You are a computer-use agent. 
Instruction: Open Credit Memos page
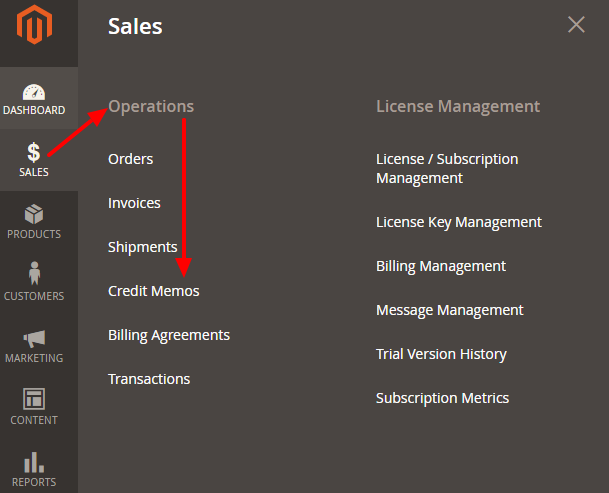pos(154,291)
